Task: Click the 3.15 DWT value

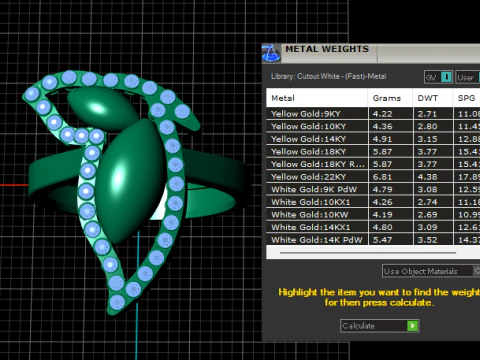Action: [x=427, y=139]
